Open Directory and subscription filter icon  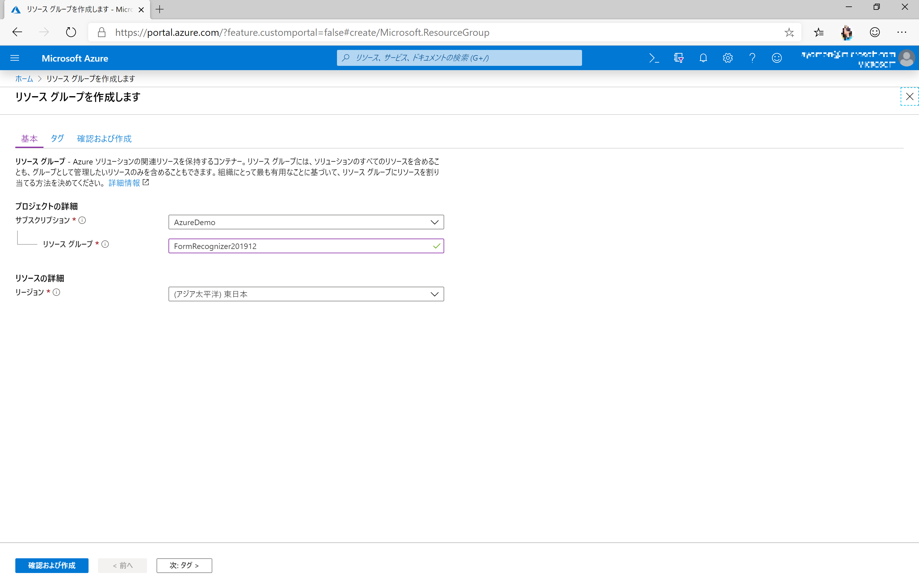tap(679, 58)
